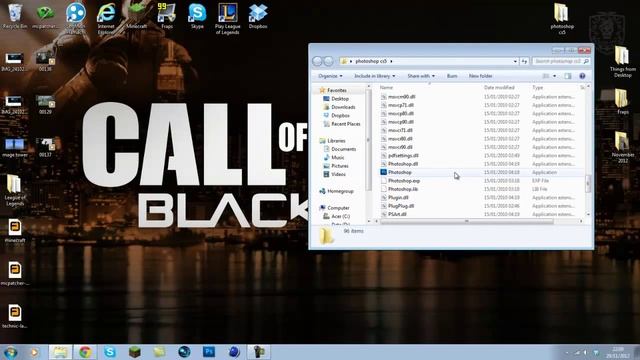Screen dimensions: 640x360
Task: Select Favorites in navigation pane
Action: tap(337, 90)
